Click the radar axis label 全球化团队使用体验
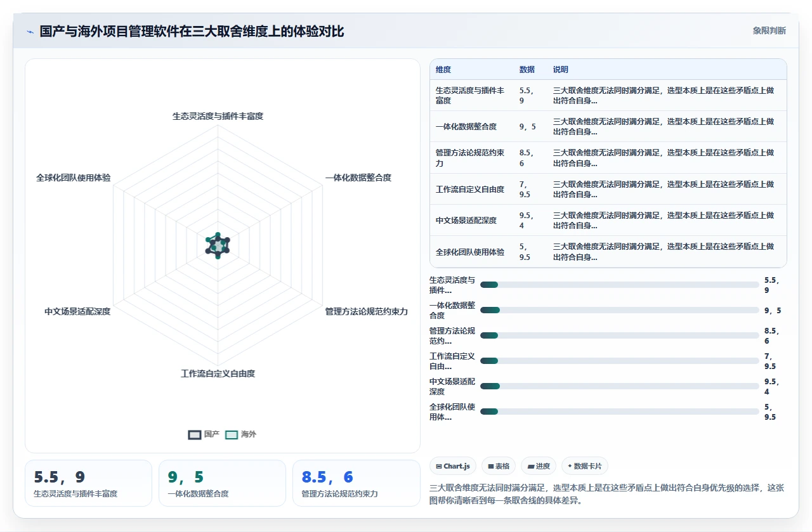 [x=74, y=178]
